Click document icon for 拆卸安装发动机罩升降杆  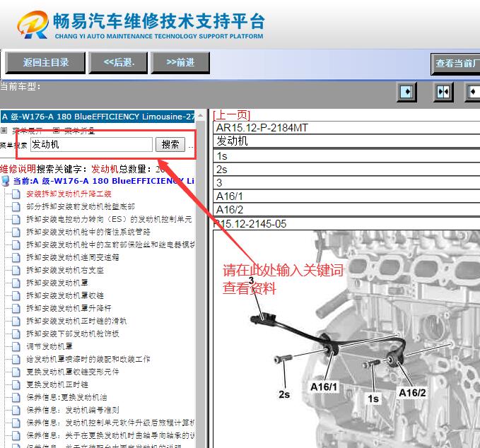(16, 309)
